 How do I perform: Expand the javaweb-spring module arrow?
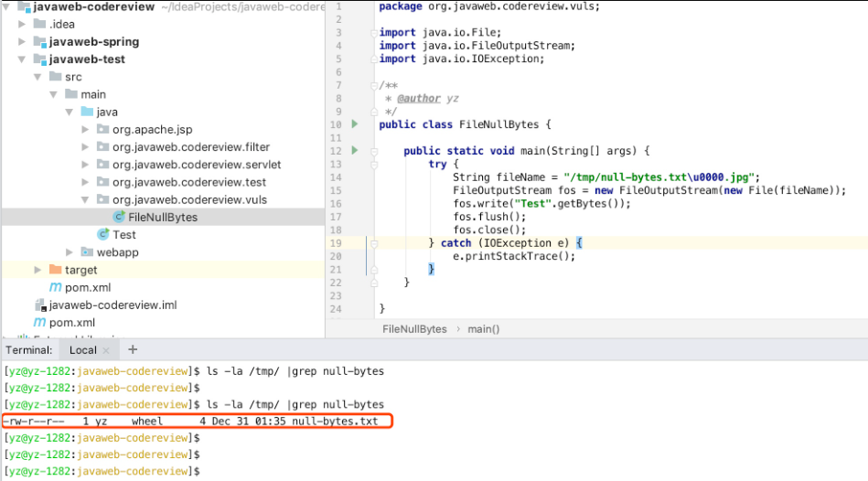tap(22, 41)
